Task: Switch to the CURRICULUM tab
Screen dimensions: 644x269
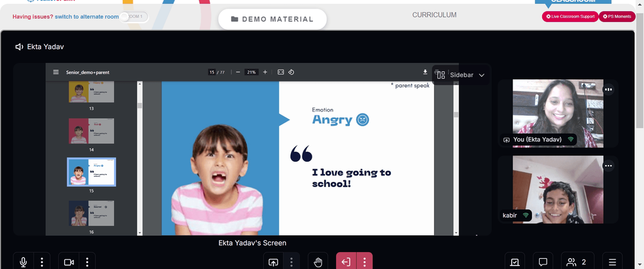Action: (434, 15)
